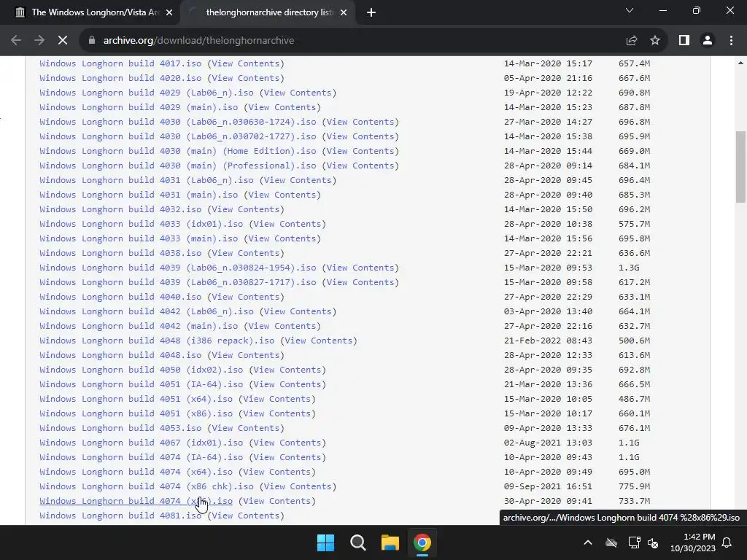
Task: Open build 4030 (Lab06_n.030630-1724).iso link
Action: click(x=178, y=122)
